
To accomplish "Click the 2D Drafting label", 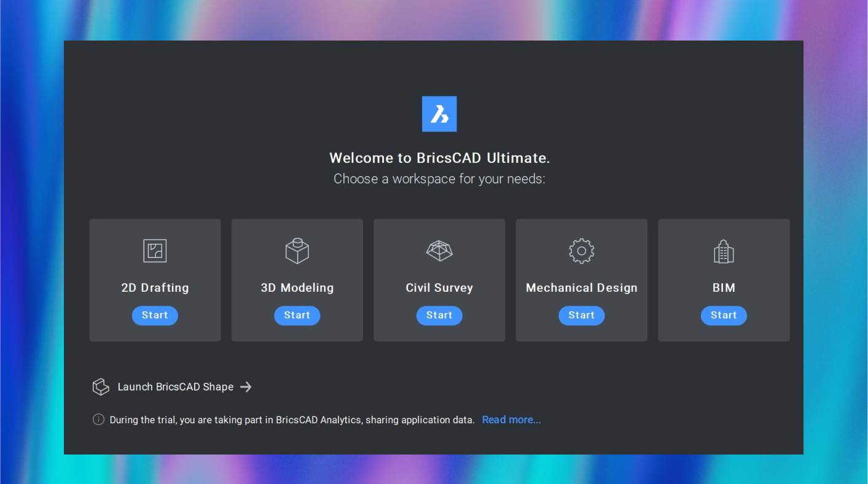I will click(x=155, y=287).
